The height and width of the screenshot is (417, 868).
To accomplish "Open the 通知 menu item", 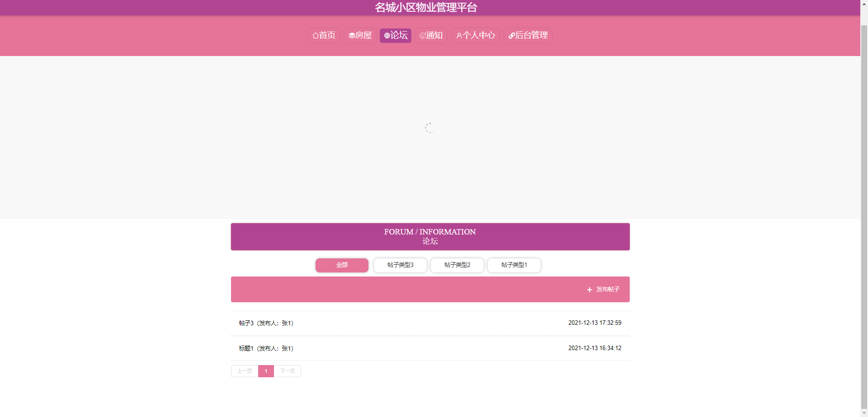I will tap(431, 35).
